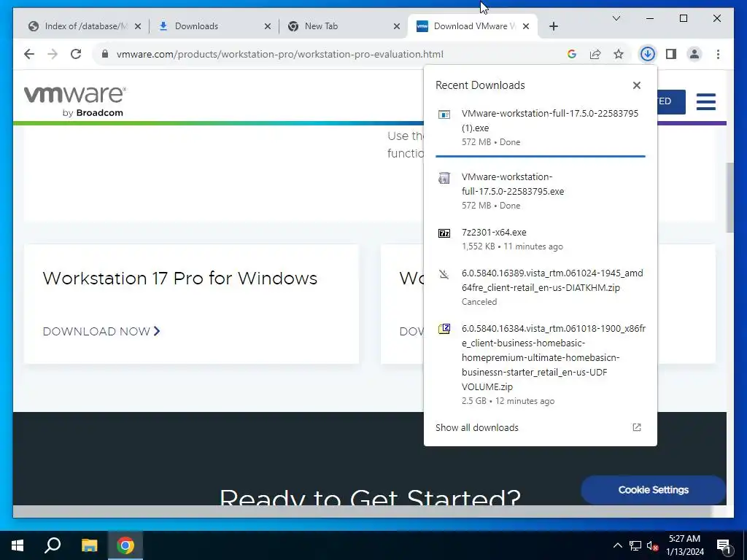
Task: Click the canceled download icon for amd64fre zip
Action: point(444,274)
